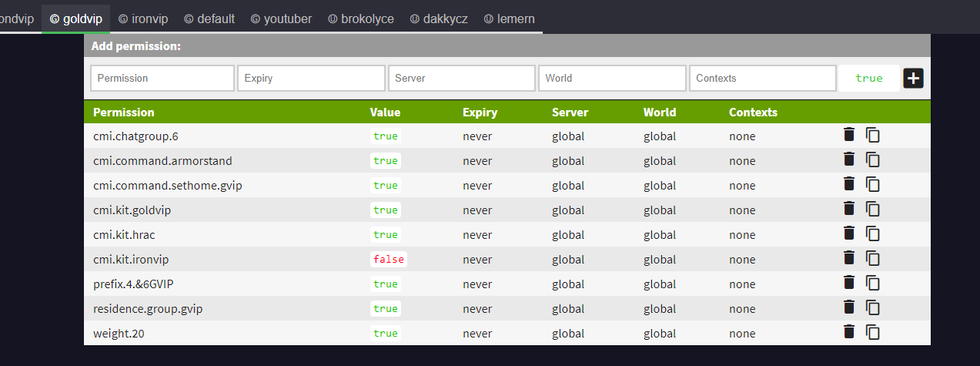This screenshot has width=980, height=366.
Task: Toggle weight.20 value
Action: 386,334
